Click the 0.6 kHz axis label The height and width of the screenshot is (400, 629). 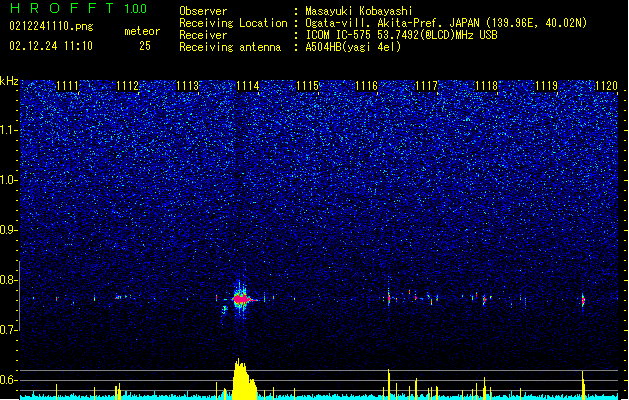(8, 380)
